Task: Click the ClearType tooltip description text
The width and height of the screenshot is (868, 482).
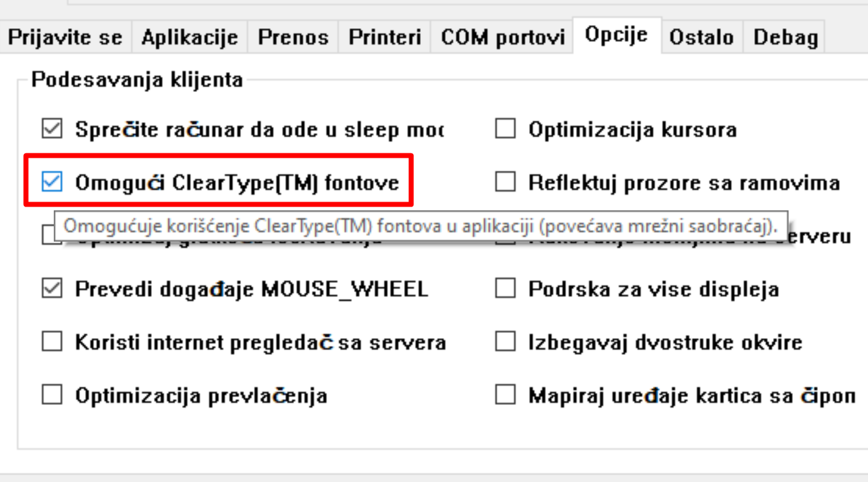Action: click(421, 227)
